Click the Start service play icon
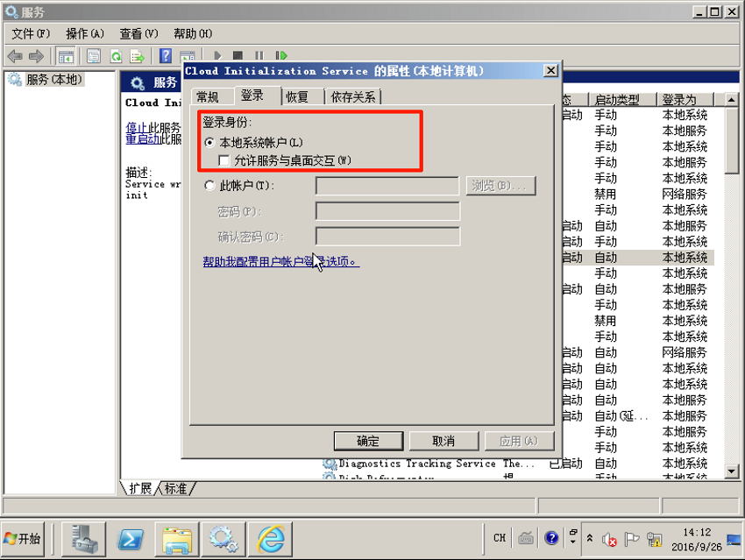Screen dimensions: 745x560 click(x=217, y=55)
